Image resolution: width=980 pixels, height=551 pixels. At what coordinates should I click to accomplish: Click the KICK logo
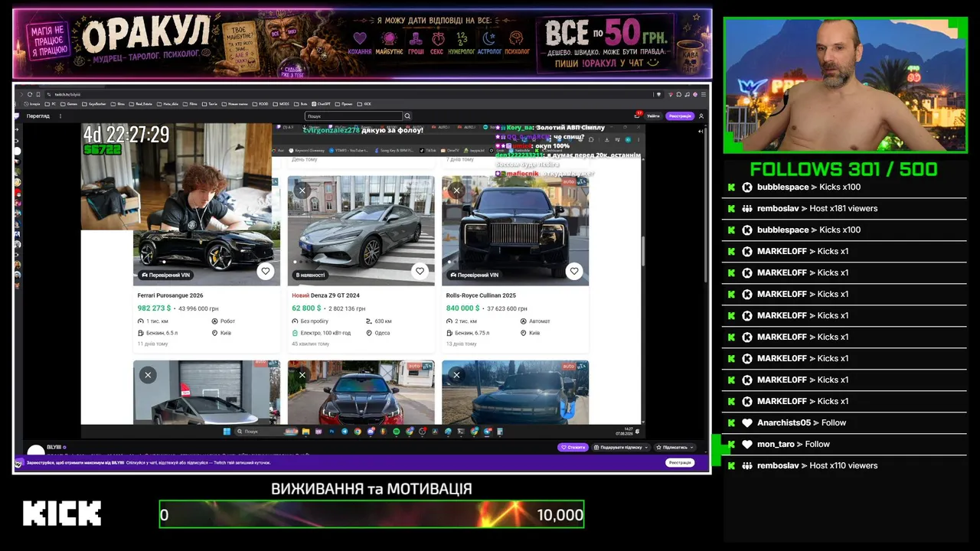point(62,514)
